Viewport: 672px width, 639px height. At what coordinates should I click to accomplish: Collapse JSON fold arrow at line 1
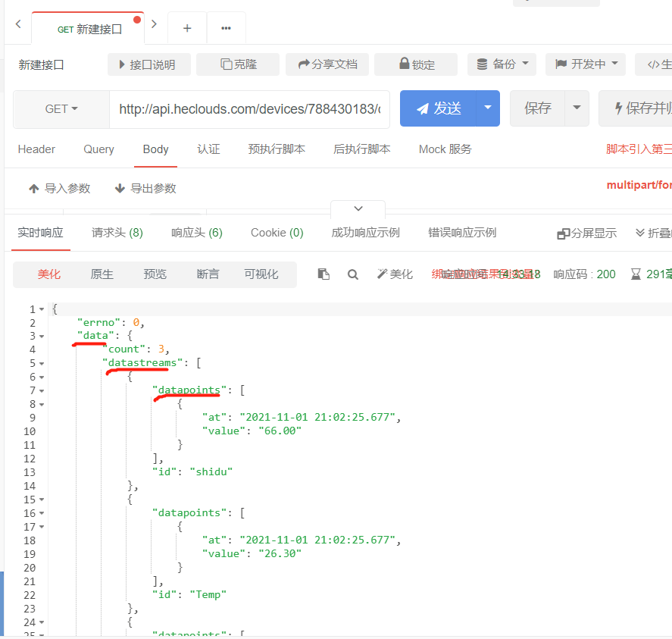(42, 309)
